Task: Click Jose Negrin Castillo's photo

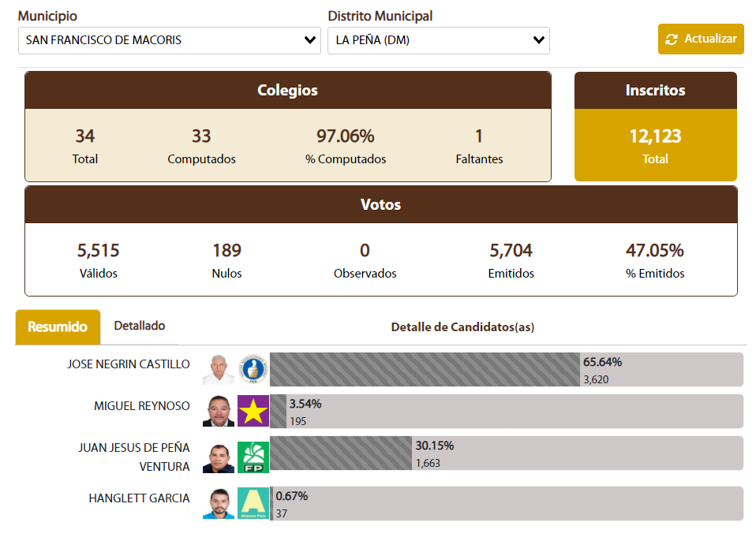Action: click(219, 369)
